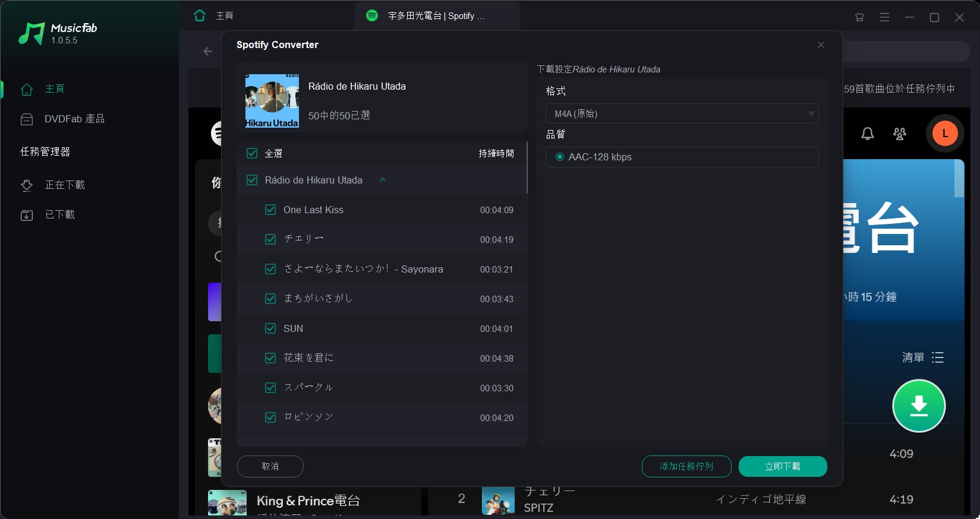This screenshot has width=980, height=519.
Task: Uncheck the One Last Kiss track
Action: [x=270, y=210]
